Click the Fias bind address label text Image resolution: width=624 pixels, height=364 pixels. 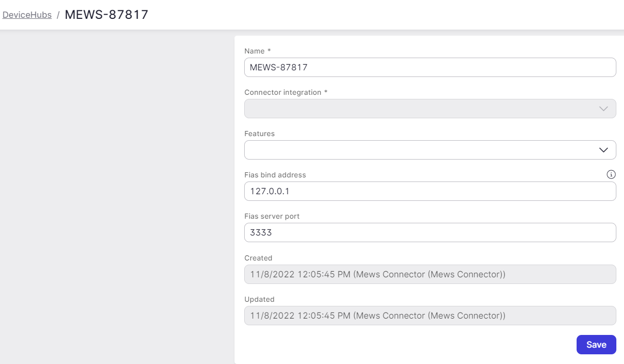click(275, 175)
